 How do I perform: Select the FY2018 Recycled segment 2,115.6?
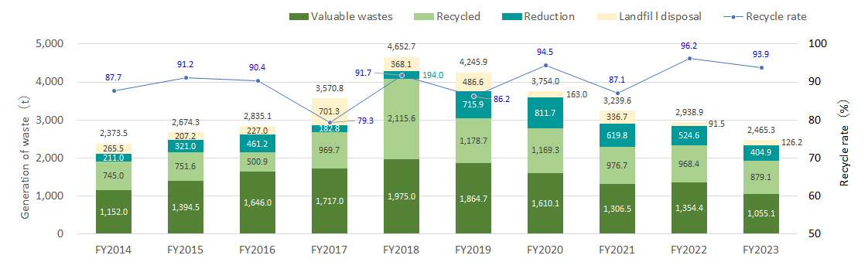402,119
